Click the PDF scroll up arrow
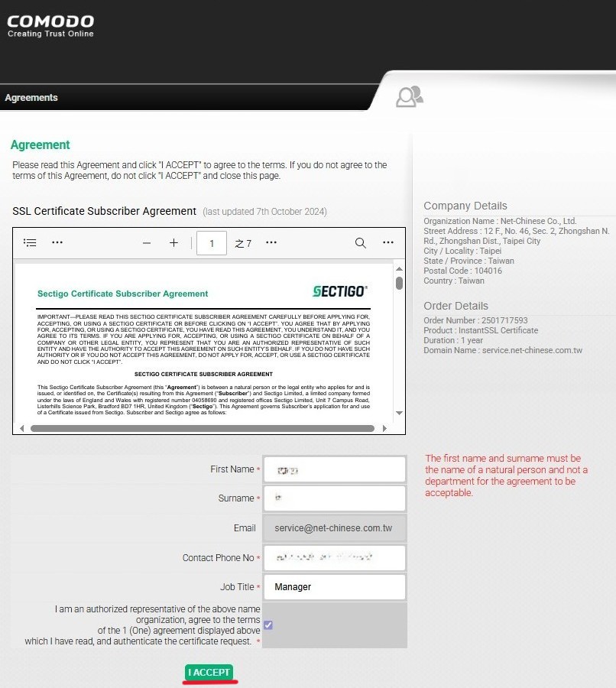Screen dimensions: 616x688 pyautogui.click(x=399, y=268)
